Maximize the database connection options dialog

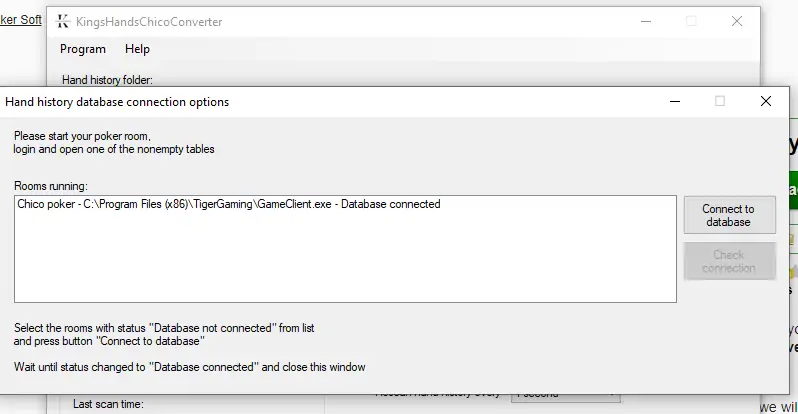(x=720, y=101)
